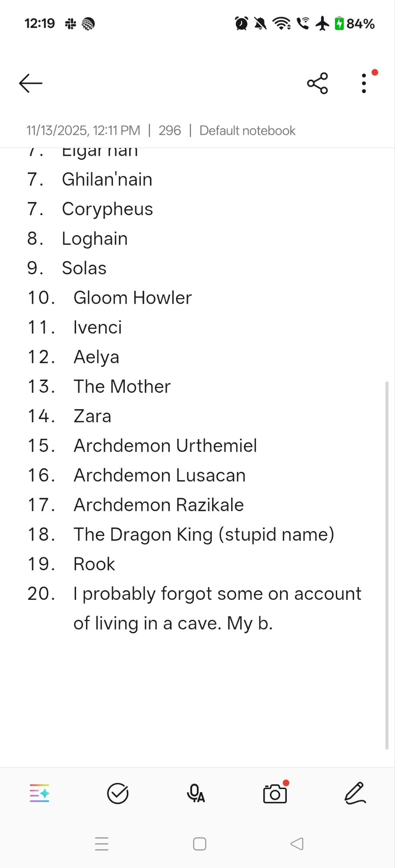Screen dimensions: 395x868
Task: Tap the Solas list entry
Action: (x=84, y=268)
